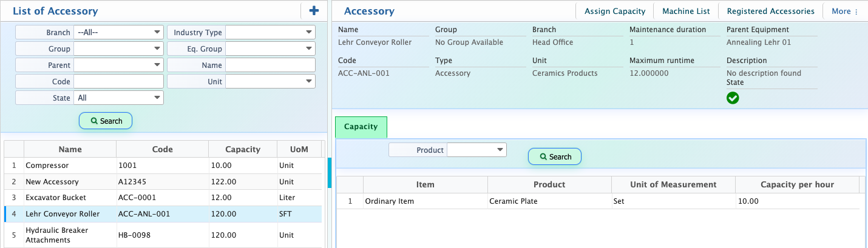Sort by Capacity column header in list
Viewport: 868px width, 248px height.
(x=243, y=149)
